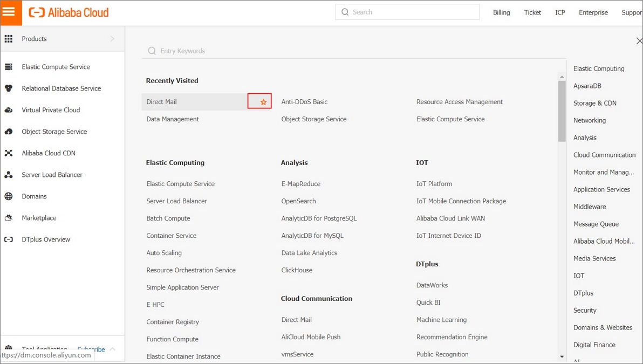643x364 pixels.
Task: Click the Subscribe link
Action: pyautogui.click(x=90, y=349)
